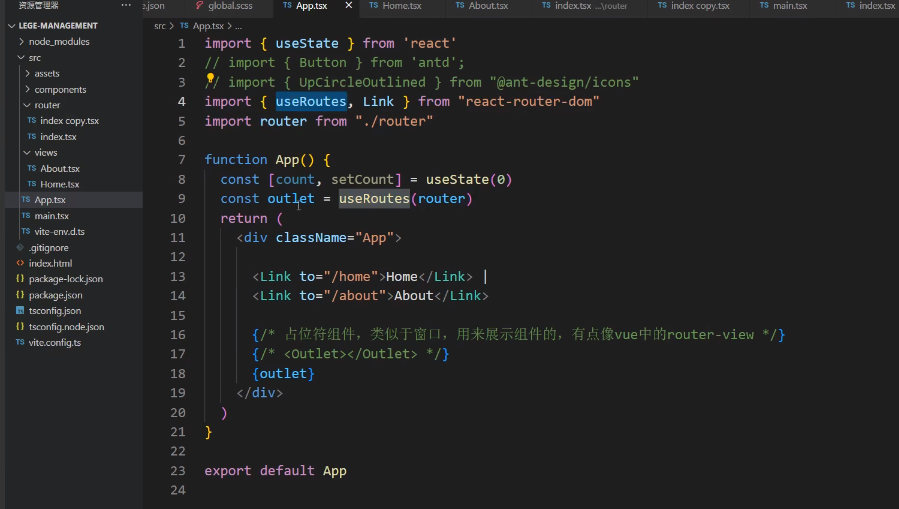Click the "./router" import path on line 5
899x509 pixels.
pyautogui.click(x=394, y=122)
